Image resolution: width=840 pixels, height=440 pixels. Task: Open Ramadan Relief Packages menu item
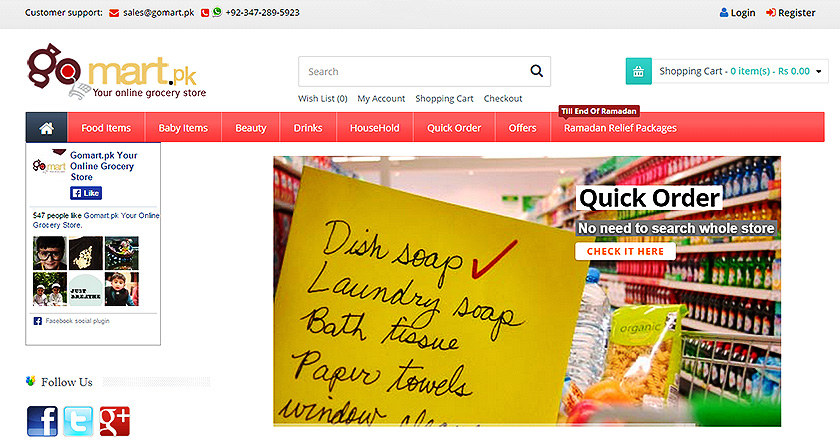(x=620, y=128)
